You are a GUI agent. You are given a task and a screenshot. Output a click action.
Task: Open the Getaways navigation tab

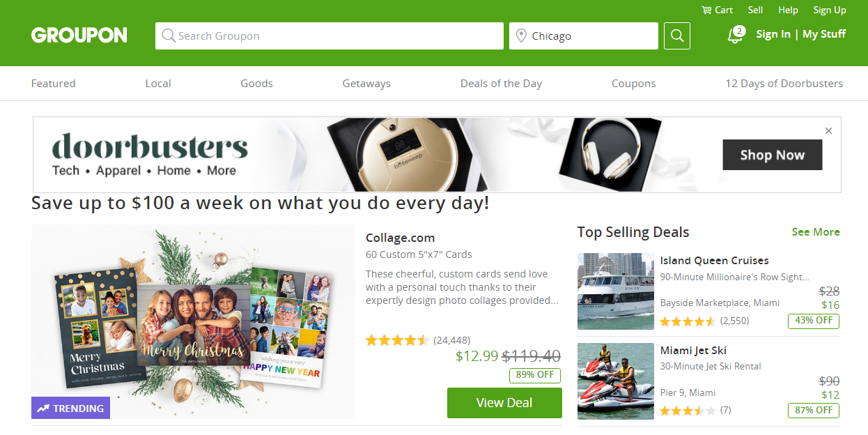(x=366, y=83)
